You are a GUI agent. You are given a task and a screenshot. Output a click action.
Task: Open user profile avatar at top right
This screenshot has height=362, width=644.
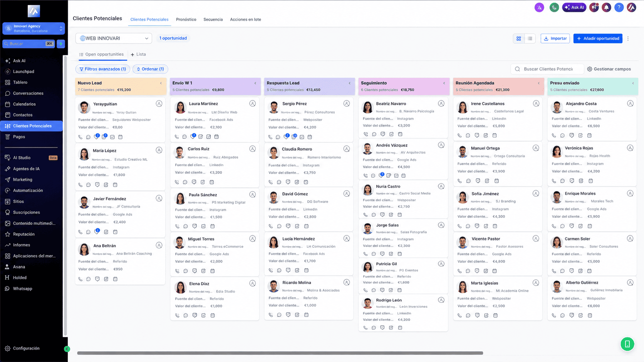(x=632, y=7)
